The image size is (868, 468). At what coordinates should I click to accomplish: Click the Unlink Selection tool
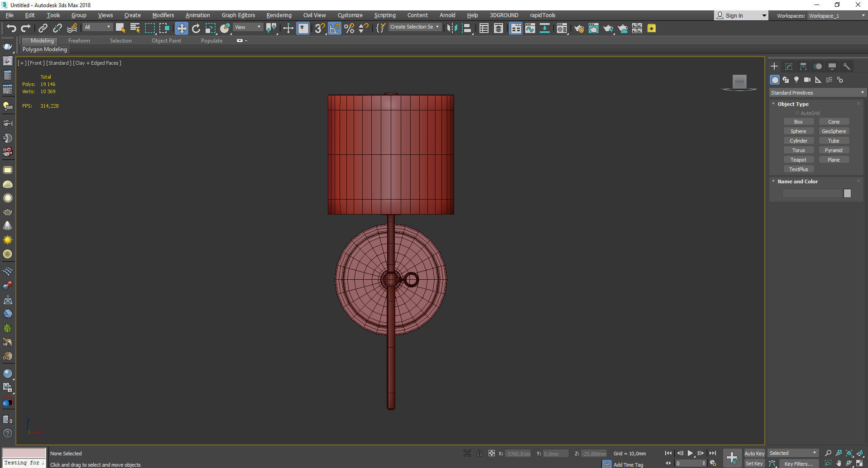[57, 29]
